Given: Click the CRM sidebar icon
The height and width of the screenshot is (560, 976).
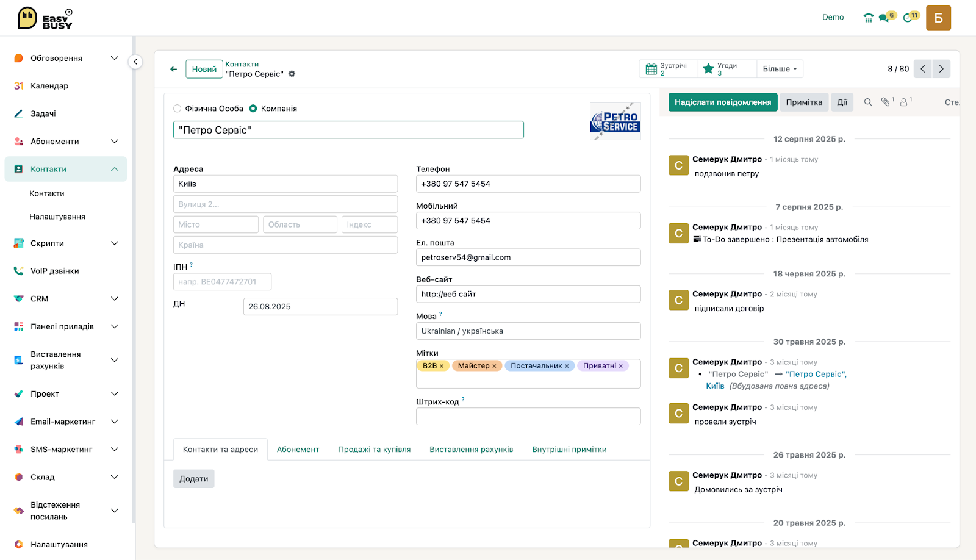Looking at the screenshot, I should [x=18, y=299].
